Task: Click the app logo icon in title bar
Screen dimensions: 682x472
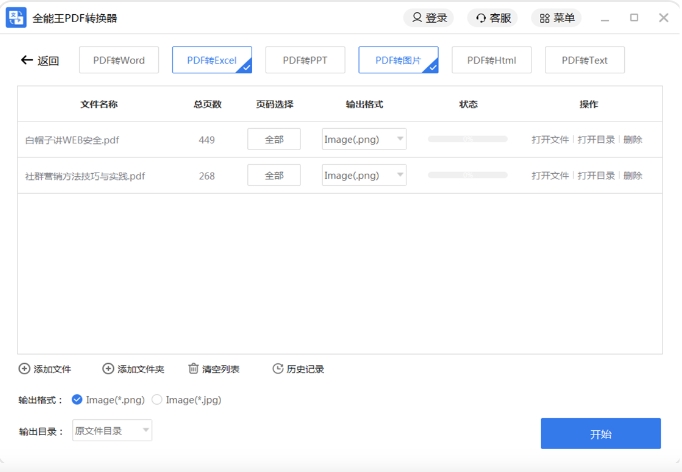Action: [x=16, y=17]
